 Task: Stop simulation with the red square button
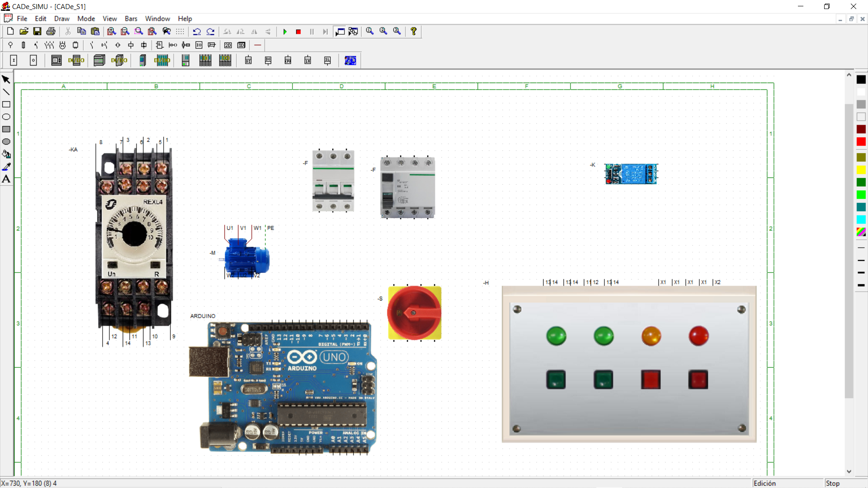(x=298, y=32)
